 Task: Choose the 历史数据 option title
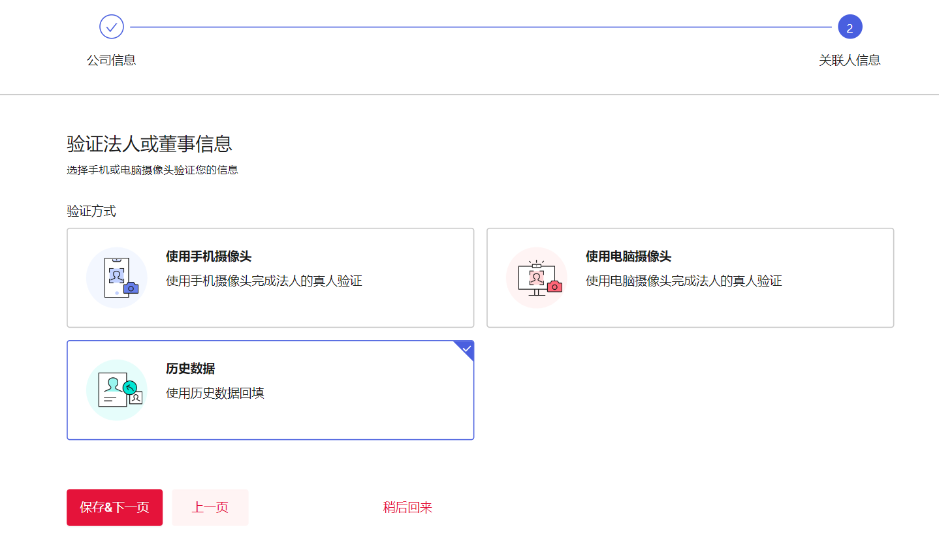coord(190,369)
